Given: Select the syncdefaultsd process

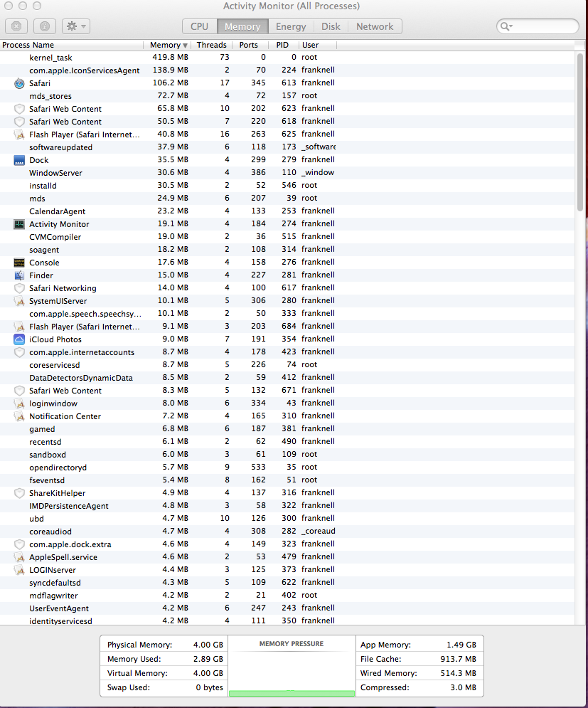Looking at the screenshot, I should click(287, 583).
